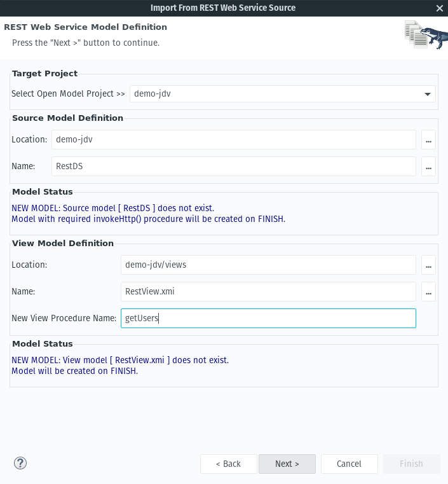Browse for Source Model Location folder
Image resolution: width=448 pixels, height=484 pixels.
(x=428, y=139)
